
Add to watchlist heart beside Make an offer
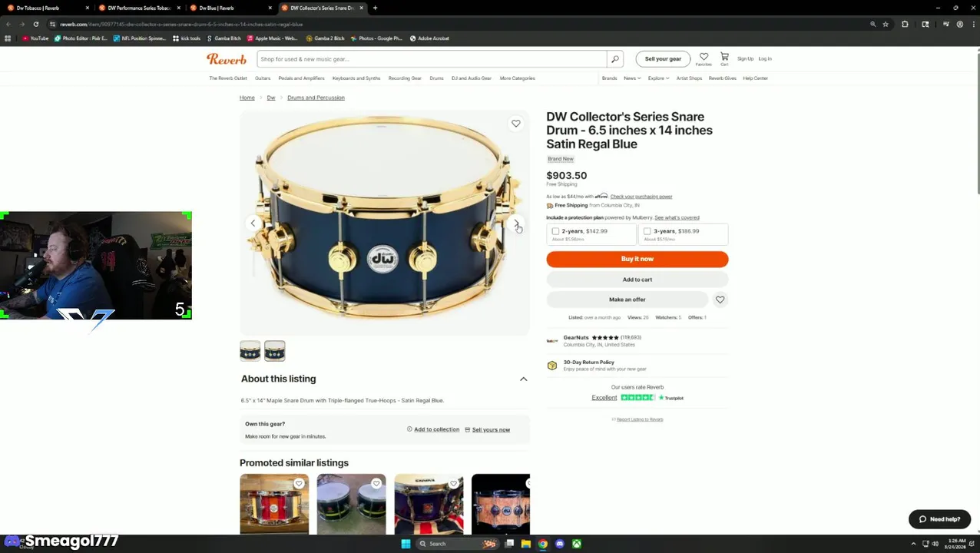pos(720,300)
